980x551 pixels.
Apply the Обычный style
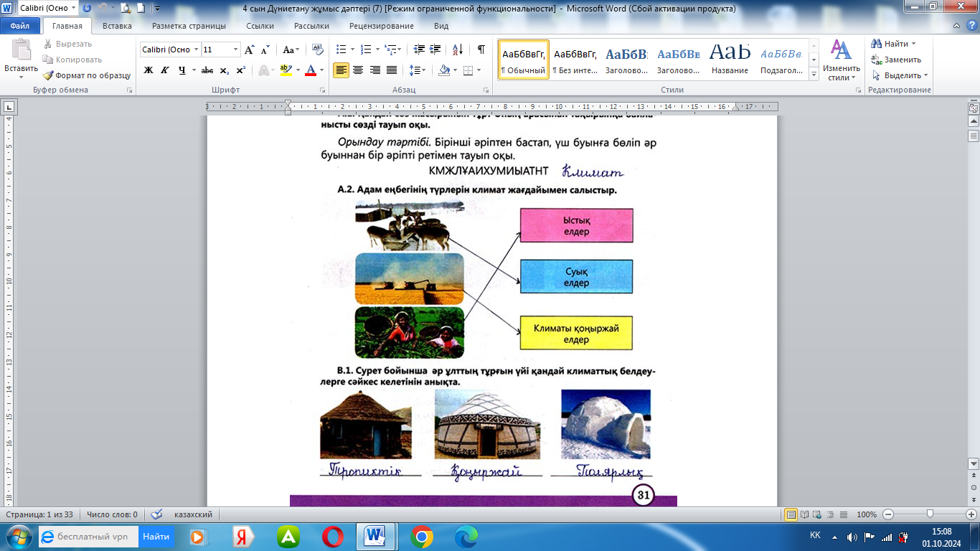pos(524,60)
